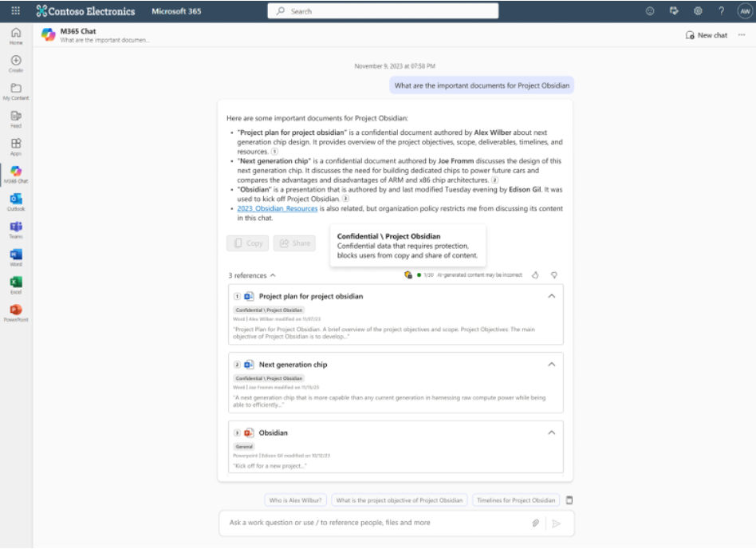The height and width of the screenshot is (549, 756).
Task: Click the disabled Share button
Action: tap(294, 243)
